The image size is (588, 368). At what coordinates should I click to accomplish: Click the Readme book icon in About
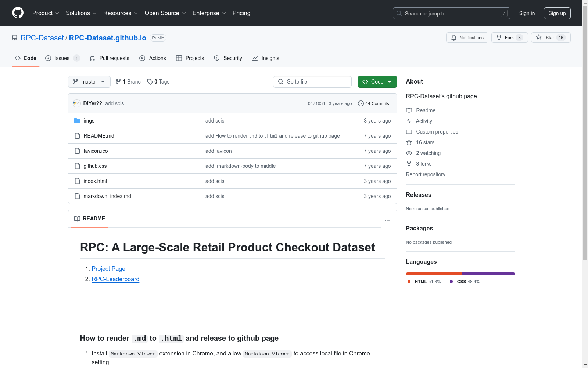tap(409, 110)
